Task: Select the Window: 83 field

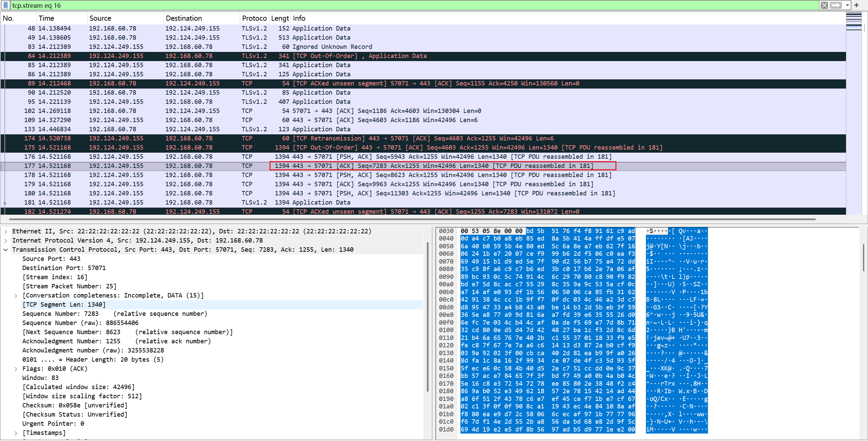Action: tap(40, 378)
